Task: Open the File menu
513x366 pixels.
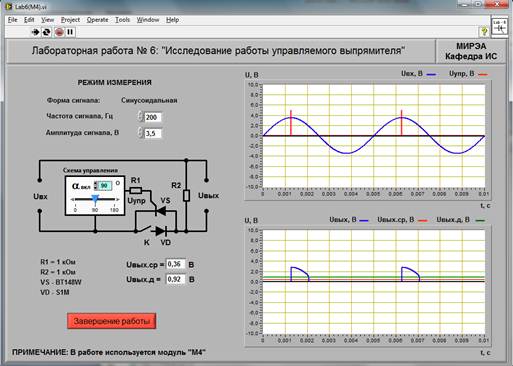Action: [12, 20]
